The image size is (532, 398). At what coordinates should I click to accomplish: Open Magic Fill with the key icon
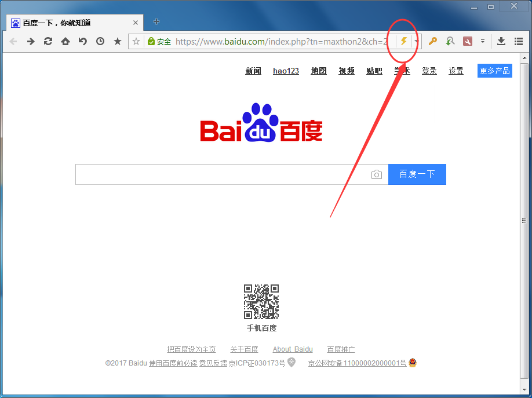(x=432, y=41)
